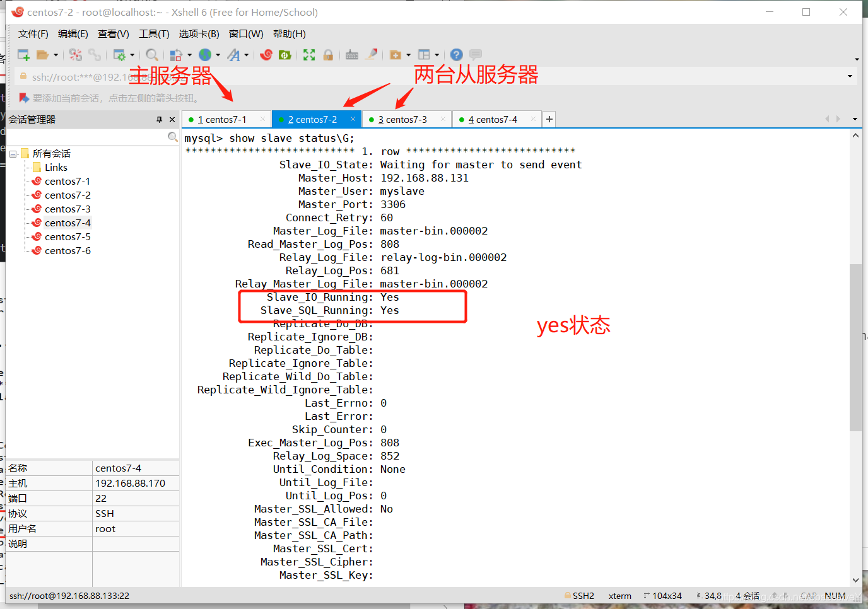This screenshot has width=868, height=609.
Task: Close the 会话管理器 panel
Action: (172, 119)
